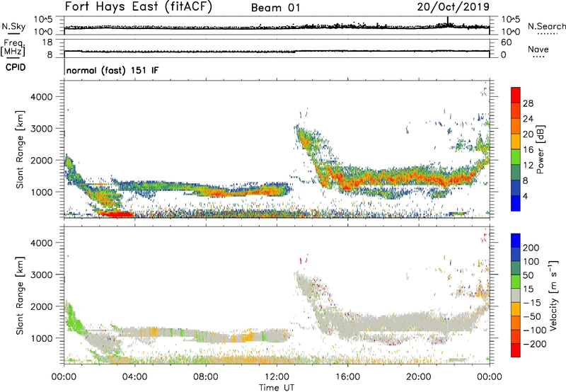Click the '16:00' time tick label
The image size is (566, 392).
click(x=347, y=377)
